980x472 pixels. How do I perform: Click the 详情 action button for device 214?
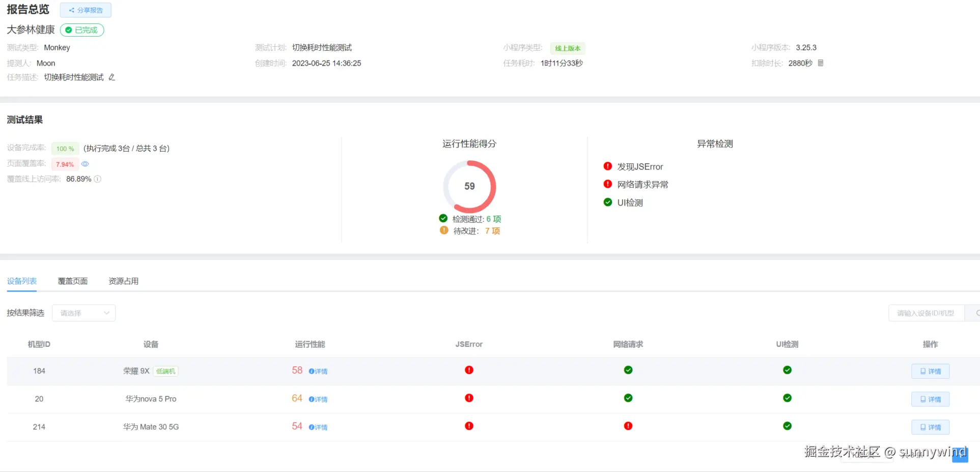(x=930, y=427)
